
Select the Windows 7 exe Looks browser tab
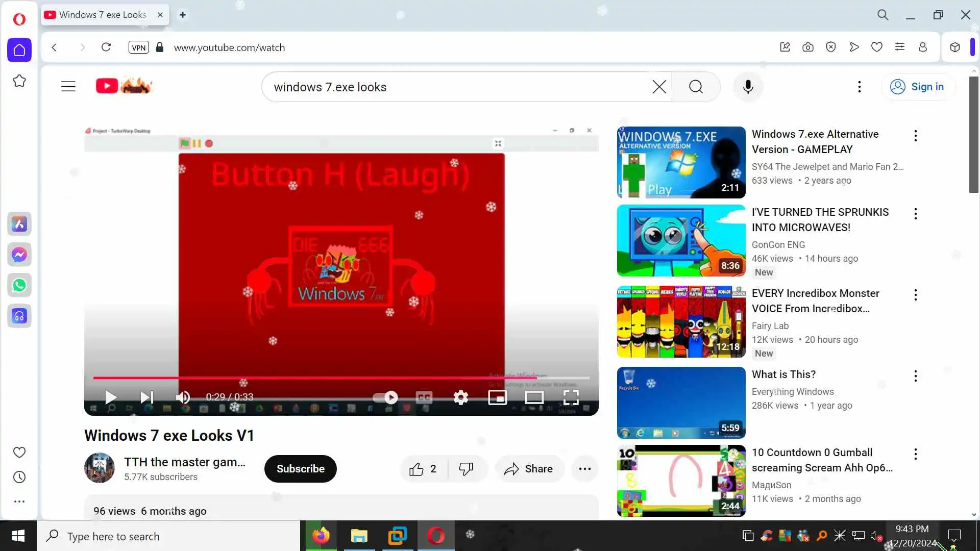102,15
